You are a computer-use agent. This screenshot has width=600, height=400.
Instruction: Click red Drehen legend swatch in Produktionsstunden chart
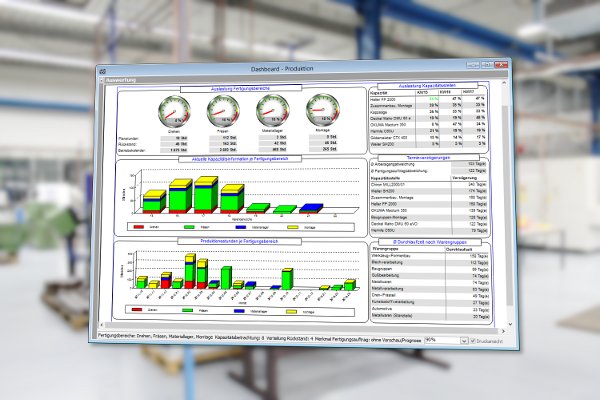tap(137, 310)
